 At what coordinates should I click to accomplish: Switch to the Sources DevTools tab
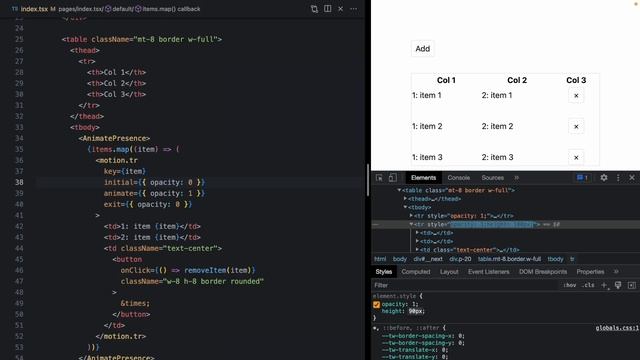pyautogui.click(x=492, y=178)
